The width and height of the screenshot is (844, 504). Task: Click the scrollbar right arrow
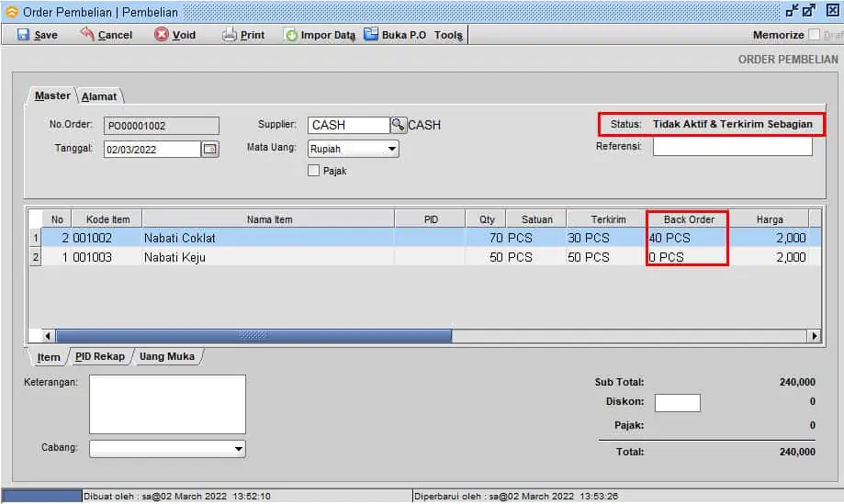point(814,336)
